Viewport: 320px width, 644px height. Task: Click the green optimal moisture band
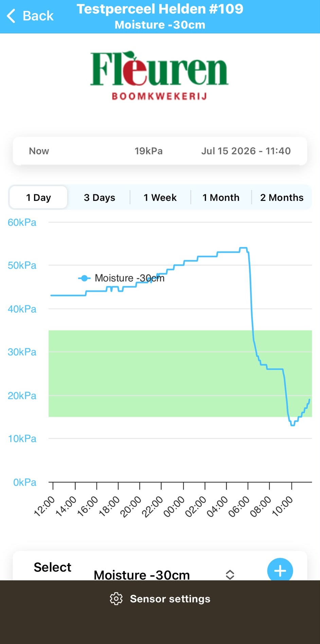pyautogui.click(x=180, y=373)
